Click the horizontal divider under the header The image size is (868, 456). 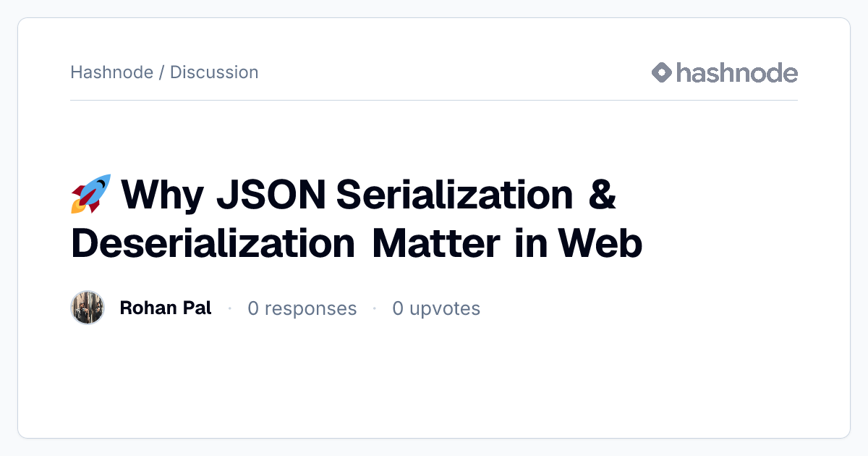(434, 100)
